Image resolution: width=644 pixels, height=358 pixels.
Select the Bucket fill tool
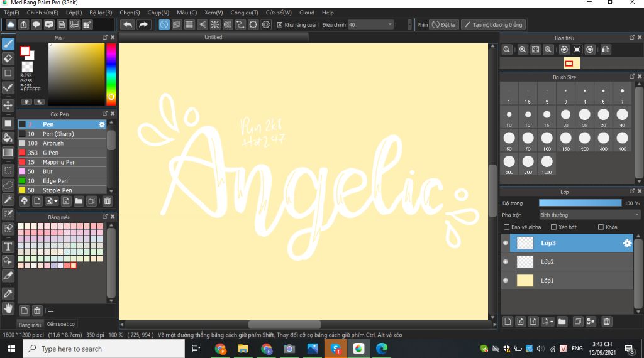[8, 138]
